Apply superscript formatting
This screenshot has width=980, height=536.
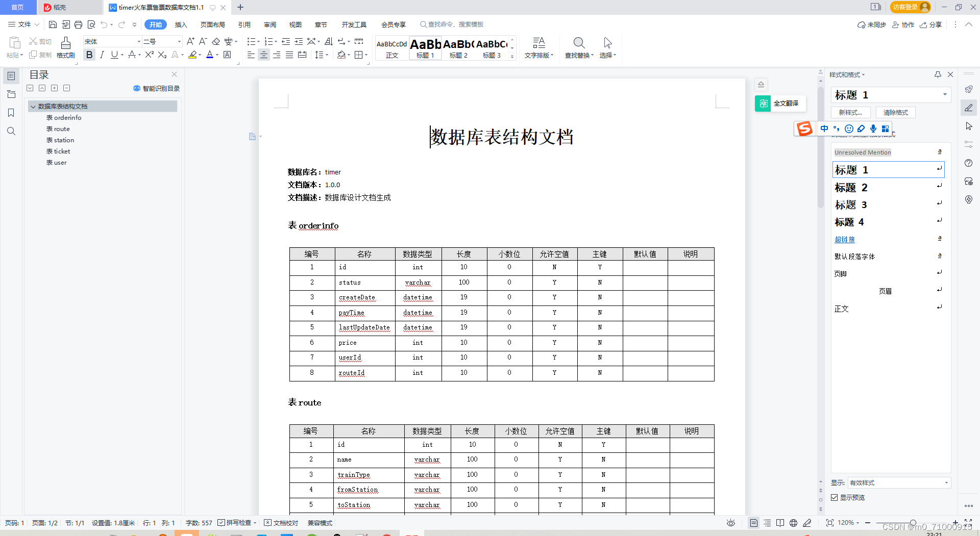point(148,55)
